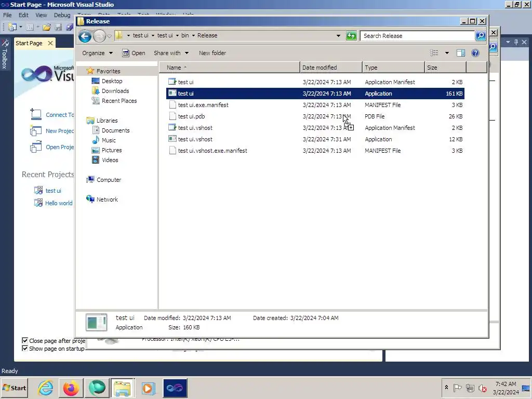Select Network in the navigation pane
Screen dimensions: 532x399
click(107, 199)
